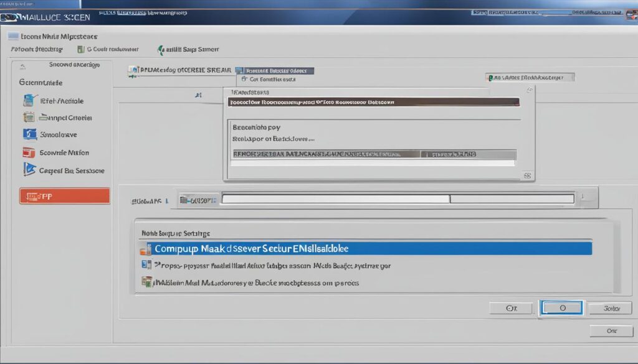Viewport: 638px width, 364px height.
Task: Click the 'Gcienntnicfie' sidebar section label
Action: click(40, 83)
